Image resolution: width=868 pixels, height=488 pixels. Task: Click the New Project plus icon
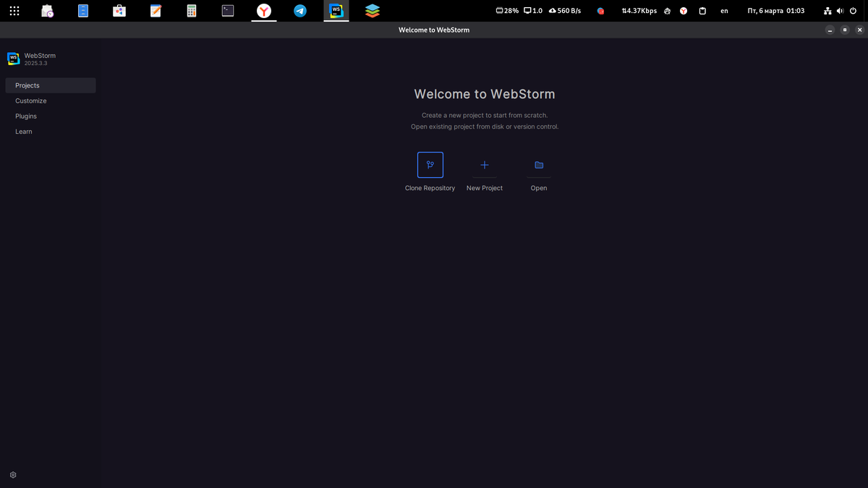pos(485,165)
